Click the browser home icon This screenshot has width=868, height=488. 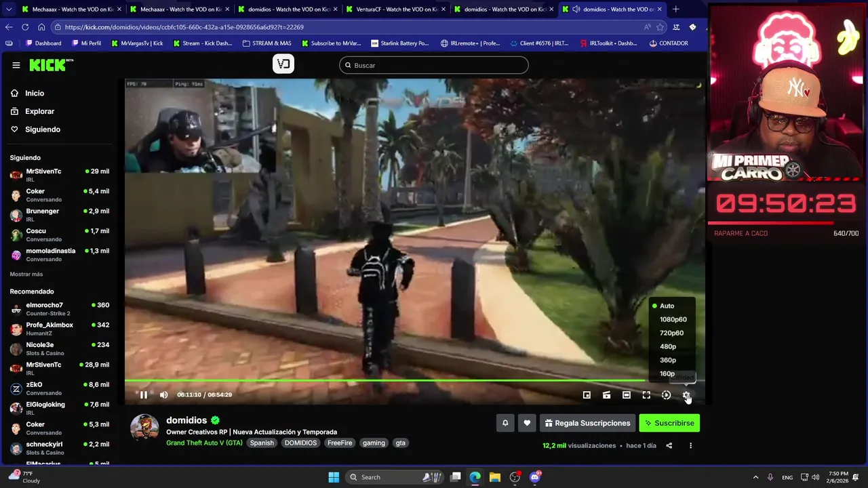(x=41, y=27)
